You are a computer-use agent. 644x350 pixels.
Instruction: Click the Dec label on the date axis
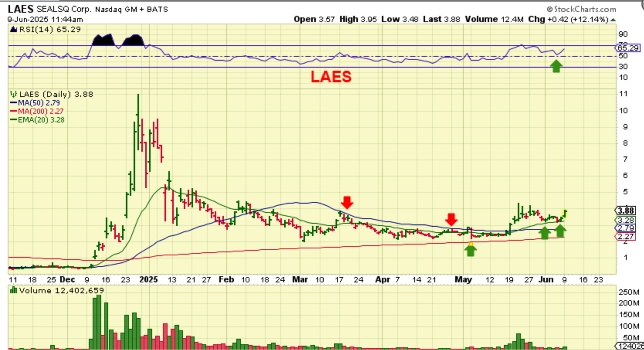68,279
